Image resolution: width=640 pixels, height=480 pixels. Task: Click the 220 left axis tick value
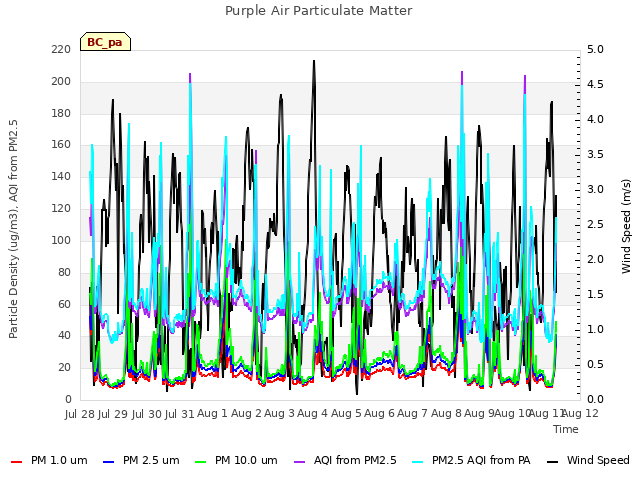61,49
